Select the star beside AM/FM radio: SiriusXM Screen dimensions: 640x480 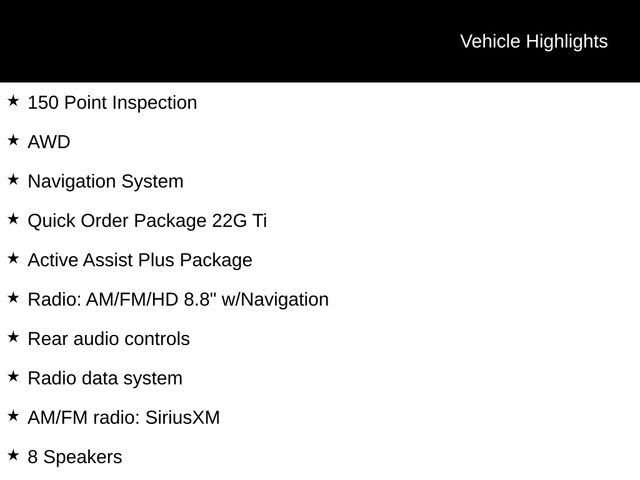click(x=13, y=416)
